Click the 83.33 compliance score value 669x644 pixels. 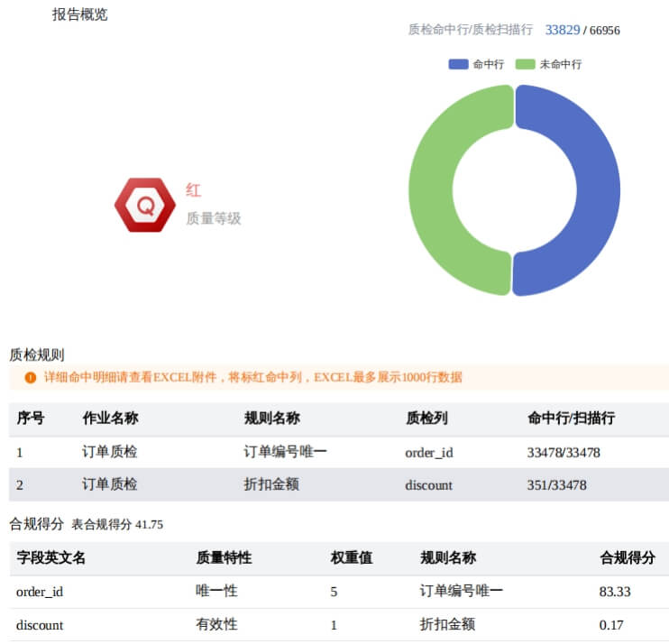(614, 592)
